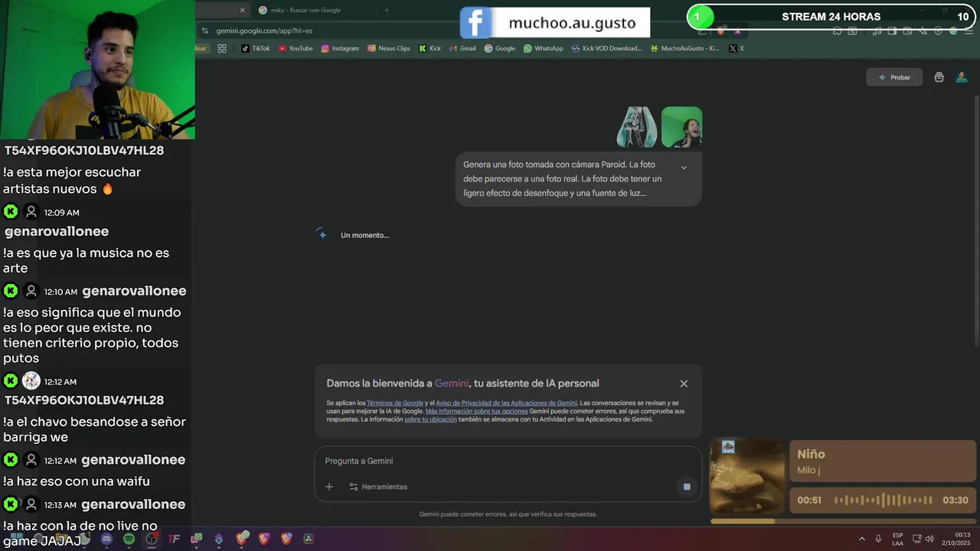Viewport: 980px width, 551px height.
Task: Open Términos de Google link
Action: (395, 403)
